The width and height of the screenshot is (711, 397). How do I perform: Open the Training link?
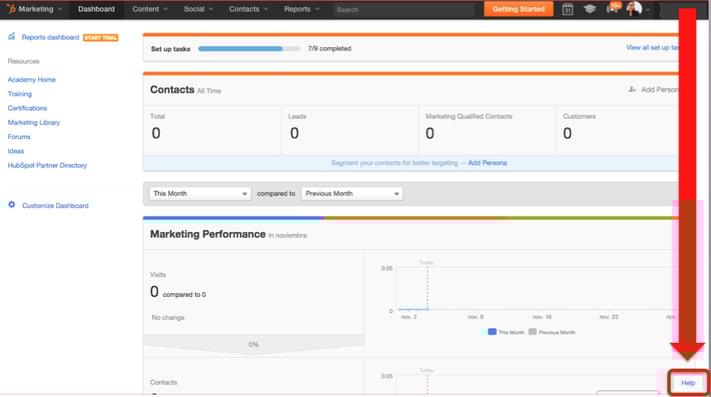[x=20, y=94]
